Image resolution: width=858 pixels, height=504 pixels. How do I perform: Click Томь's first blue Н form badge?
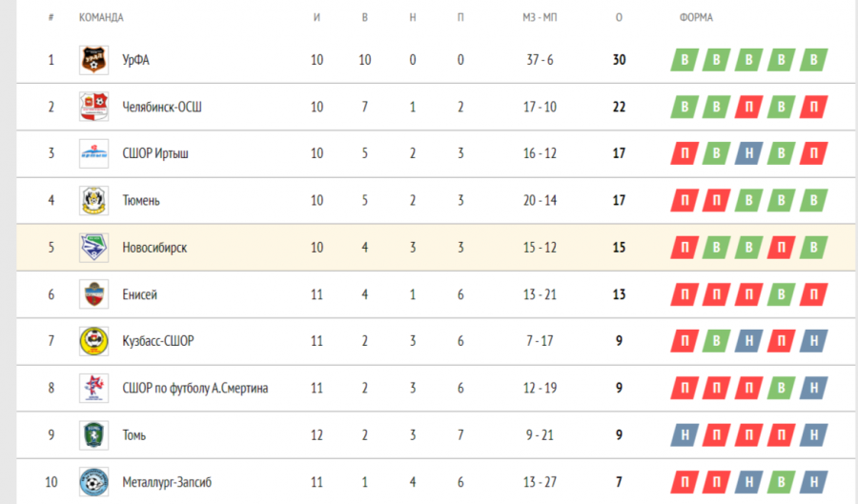[684, 434]
